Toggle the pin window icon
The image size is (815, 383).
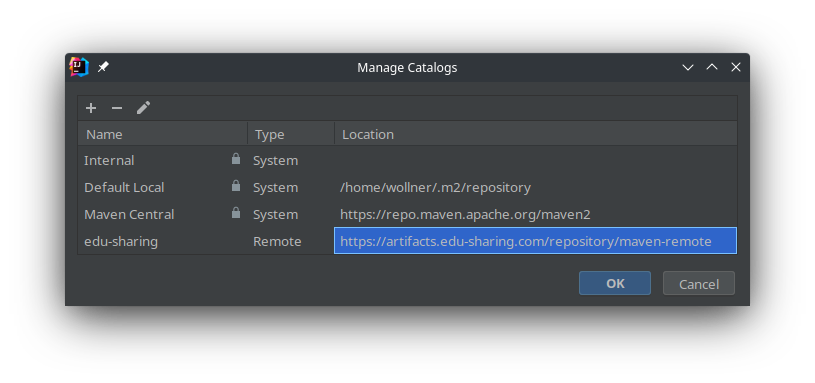coord(103,67)
